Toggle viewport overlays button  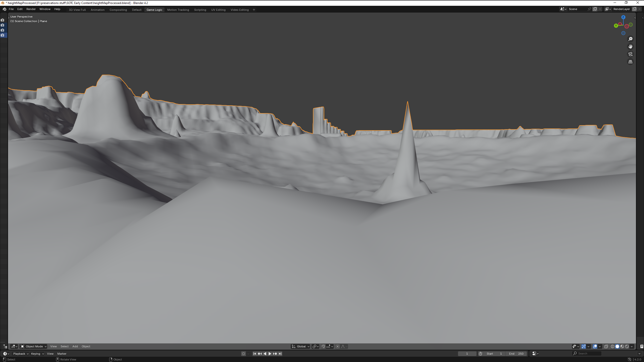pyautogui.click(x=595, y=346)
